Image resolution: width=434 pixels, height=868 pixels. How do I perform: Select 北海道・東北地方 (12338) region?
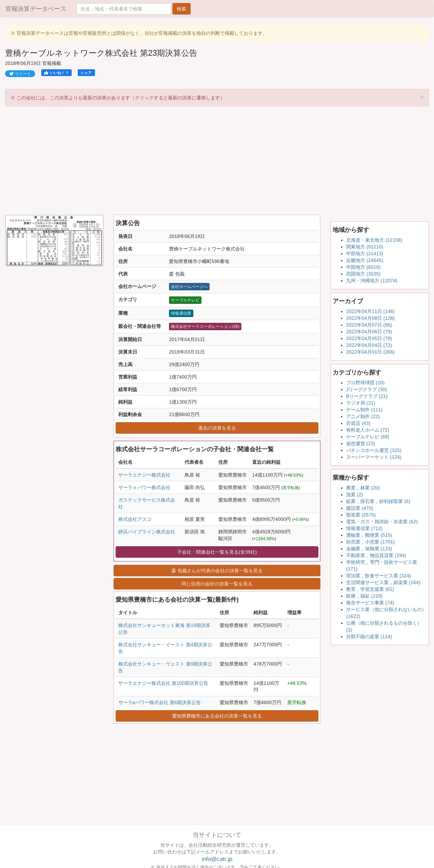374,240
